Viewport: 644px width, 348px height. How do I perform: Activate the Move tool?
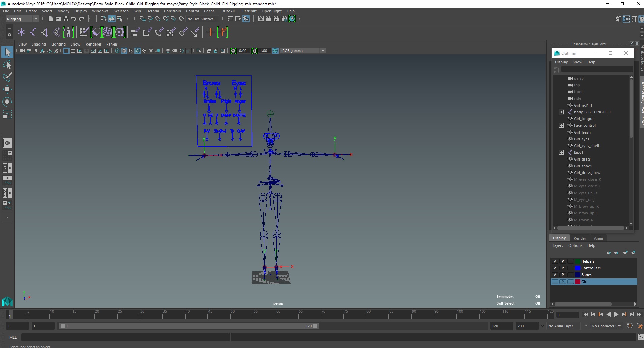tap(7, 89)
